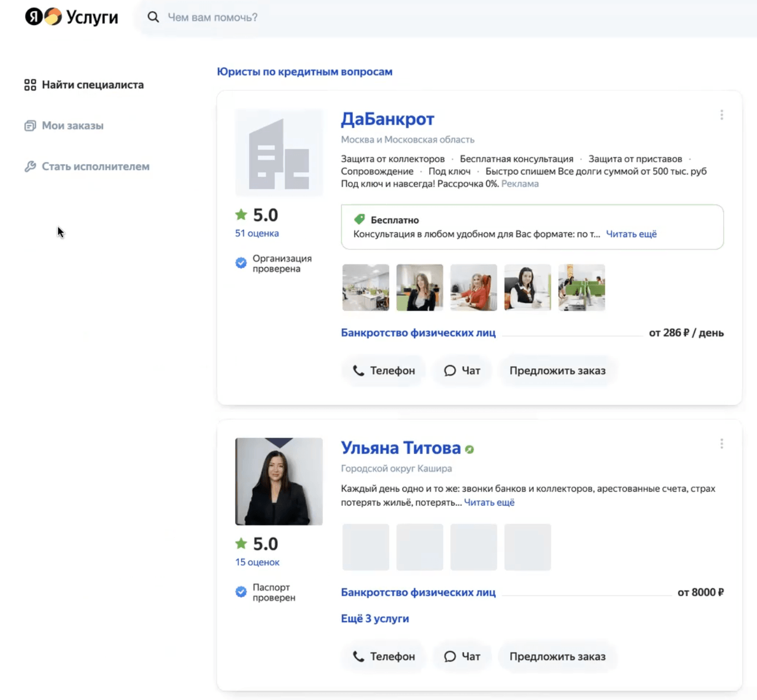Open the ДаБанкрот office interior photo
This screenshot has width=757, height=700.
point(366,287)
